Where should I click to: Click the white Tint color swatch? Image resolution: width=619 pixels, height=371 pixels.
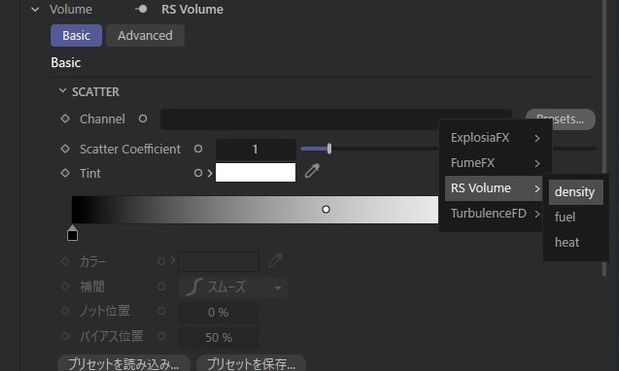tap(255, 172)
